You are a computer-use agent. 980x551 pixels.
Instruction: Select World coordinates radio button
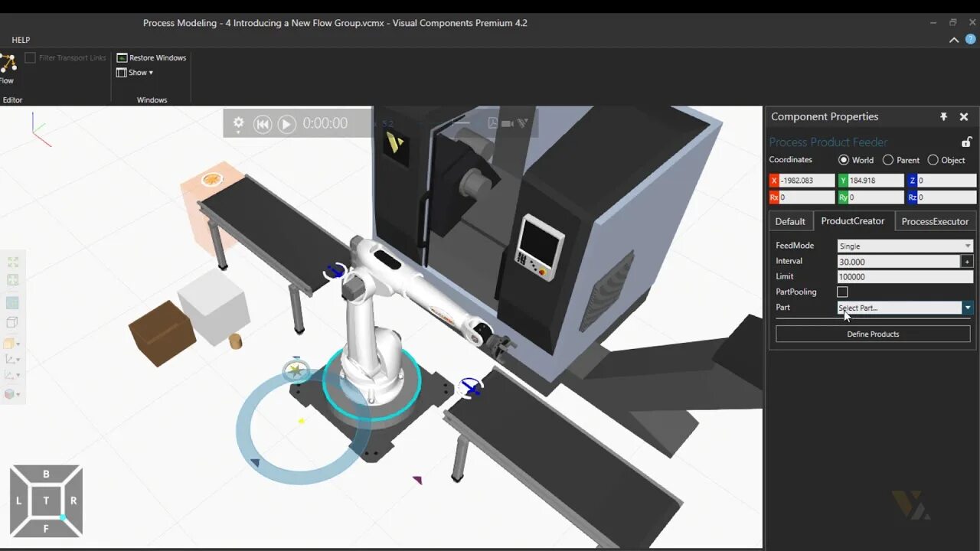(x=844, y=160)
